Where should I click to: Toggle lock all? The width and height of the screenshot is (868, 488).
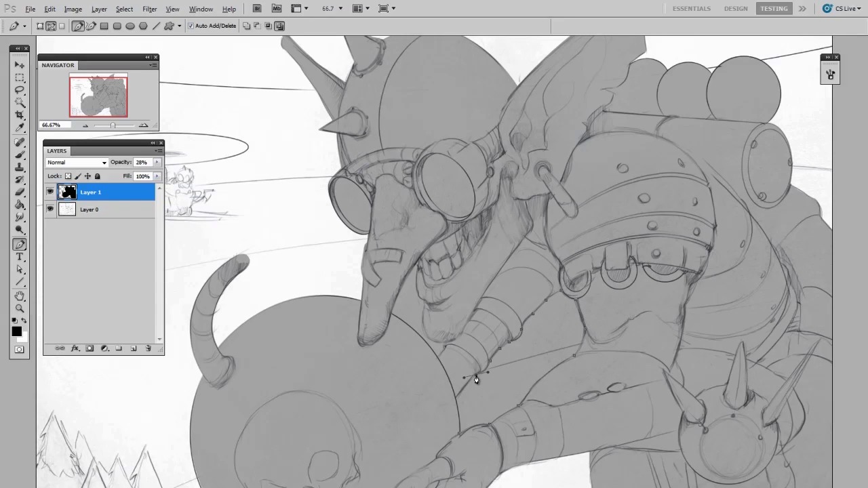[97, 176]
